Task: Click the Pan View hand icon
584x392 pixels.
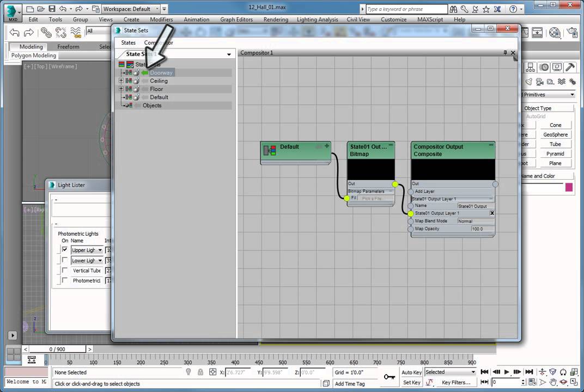Action: click(x=553, y=382)
